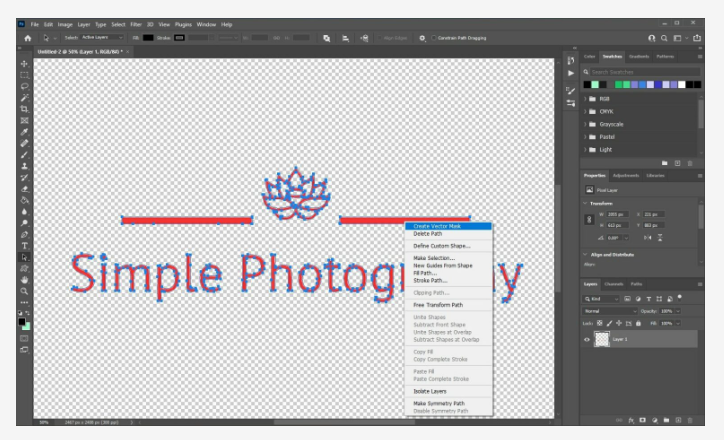
Task: Select the Eraser tool
Action: coord(24,189)
